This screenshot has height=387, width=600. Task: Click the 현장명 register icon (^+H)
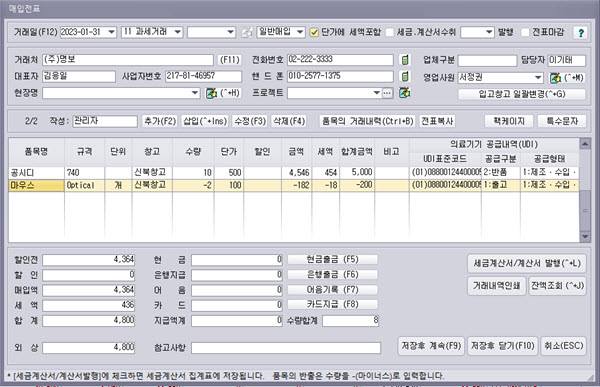pyautogui.click(x=211, y=93)
